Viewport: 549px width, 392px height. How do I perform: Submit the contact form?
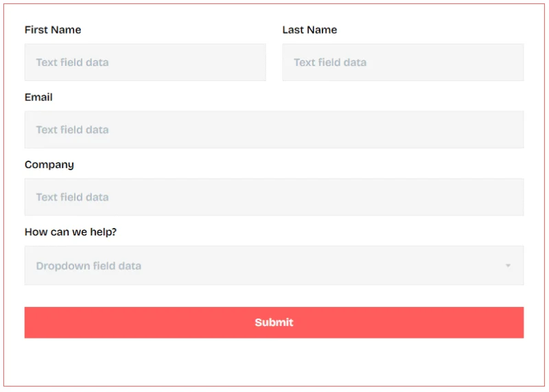274,323
